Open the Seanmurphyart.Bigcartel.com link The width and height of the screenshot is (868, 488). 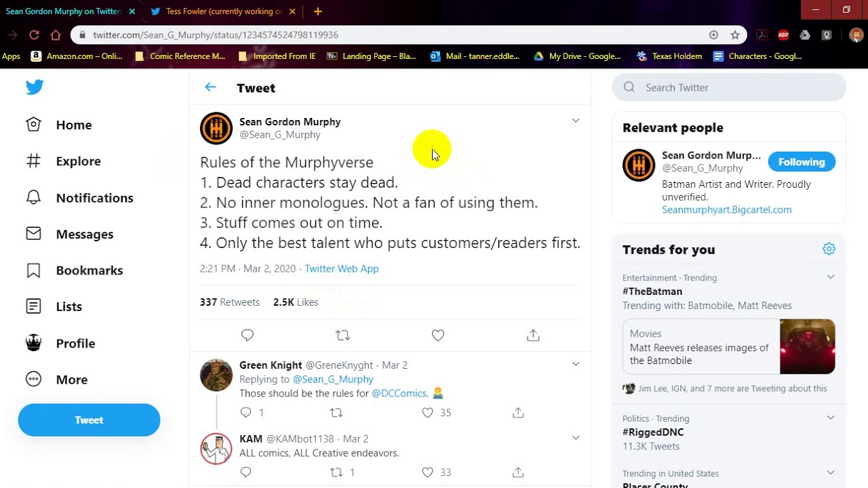coord(726,210)
